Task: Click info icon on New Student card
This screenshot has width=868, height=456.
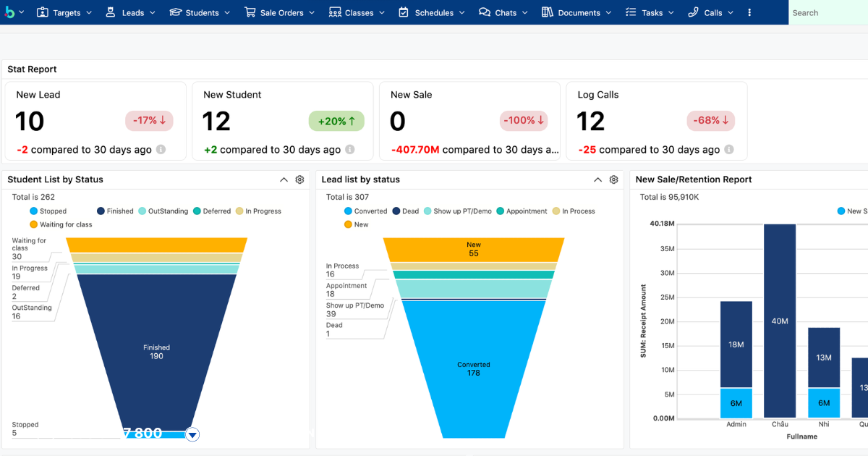Action: point(349,150)
